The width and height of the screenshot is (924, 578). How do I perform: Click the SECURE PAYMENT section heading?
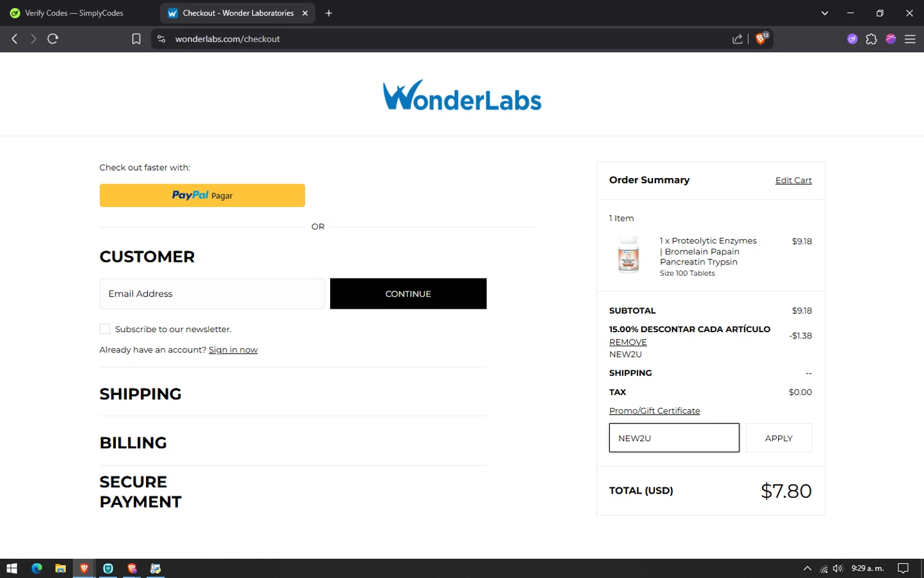pyautogui.click(x=140, y=492)
